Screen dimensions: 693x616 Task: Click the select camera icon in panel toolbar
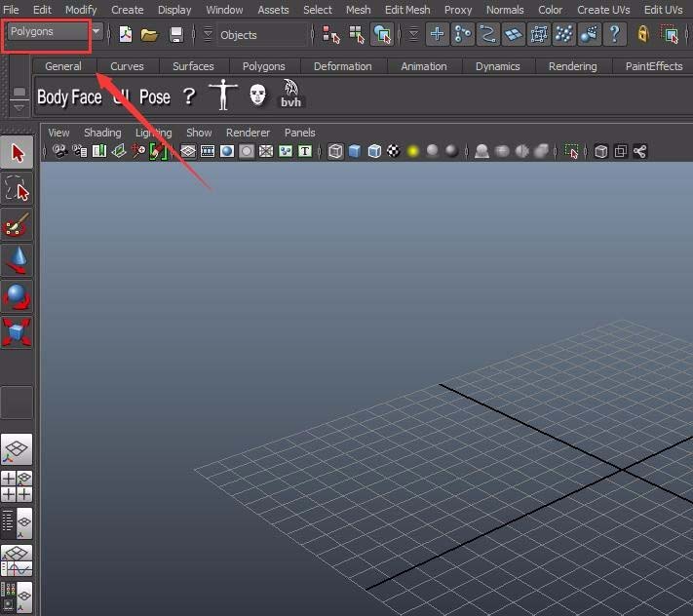[60, 151]
